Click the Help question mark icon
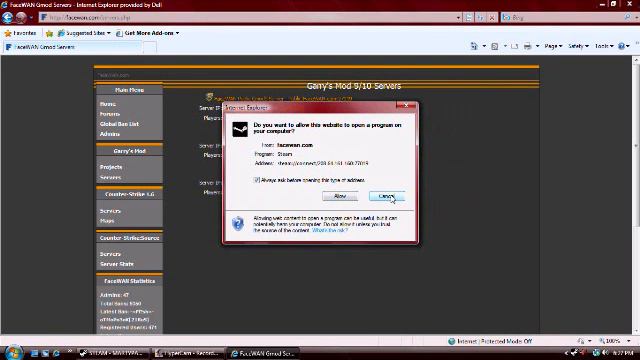 click(621, 46)
